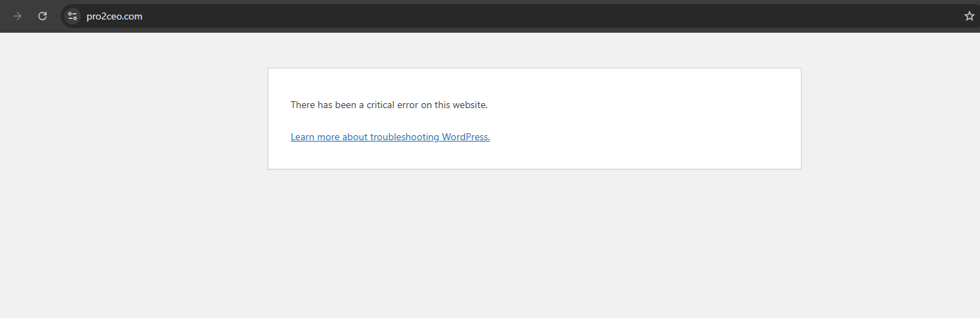
Task: Open the site information icon
Action: 72,16
